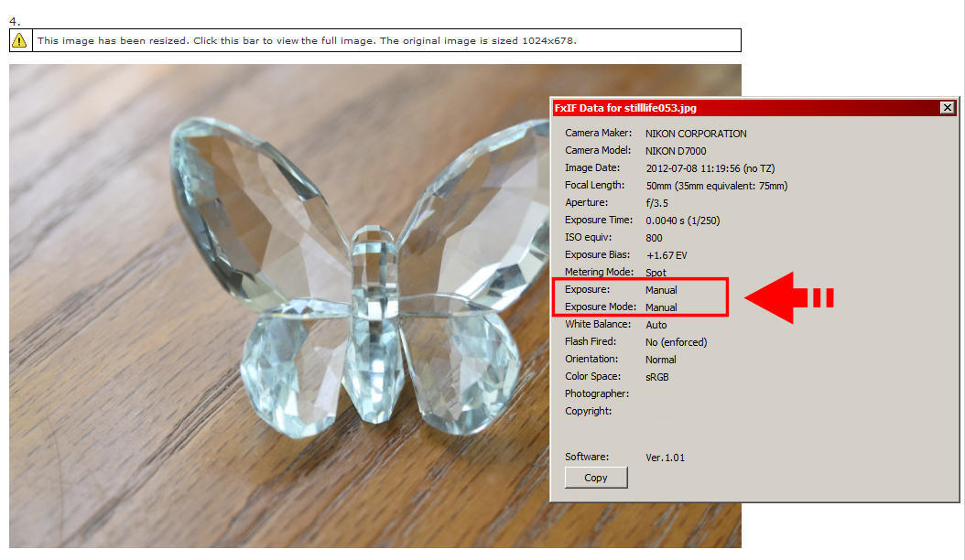The height and width of the screenshot is (560, 965).
Task: Click the 'Software:' label
Action: [587, 457]
